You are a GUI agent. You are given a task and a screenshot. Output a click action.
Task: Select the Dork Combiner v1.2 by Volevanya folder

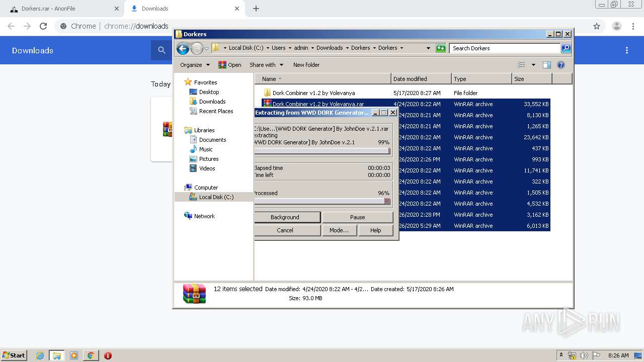pos(309,93)
